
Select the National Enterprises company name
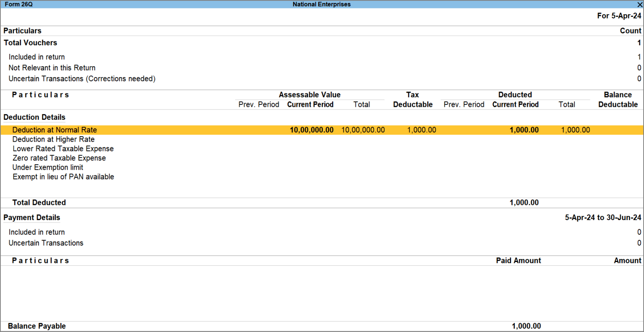pos(322,5)
